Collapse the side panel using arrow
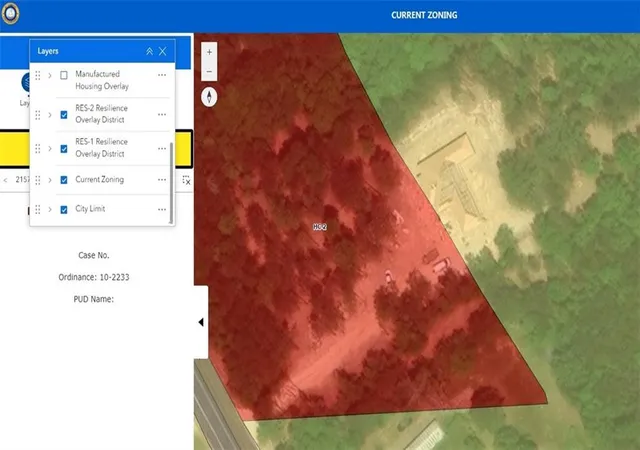This screenshot has width=640, height=450. pos(201,322)
